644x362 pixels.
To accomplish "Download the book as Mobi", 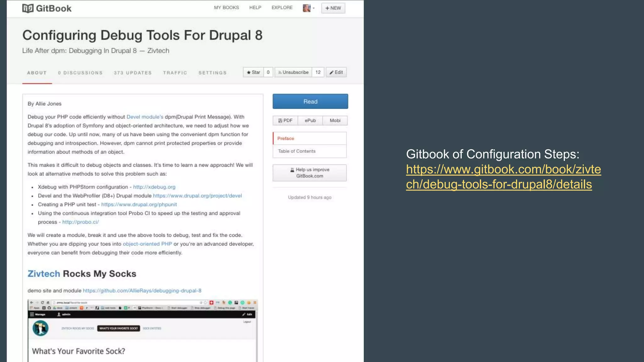I will (x=335, y=120).
